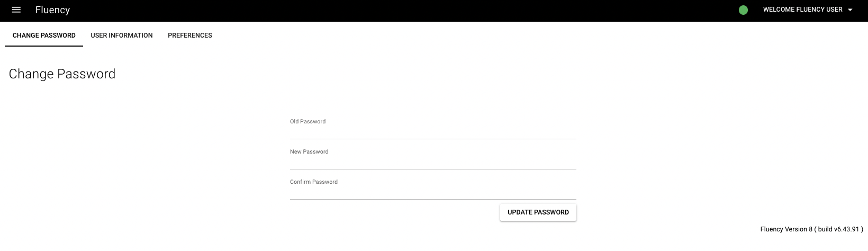Click the Change Password page heading
868x251 pixels.
62,74
